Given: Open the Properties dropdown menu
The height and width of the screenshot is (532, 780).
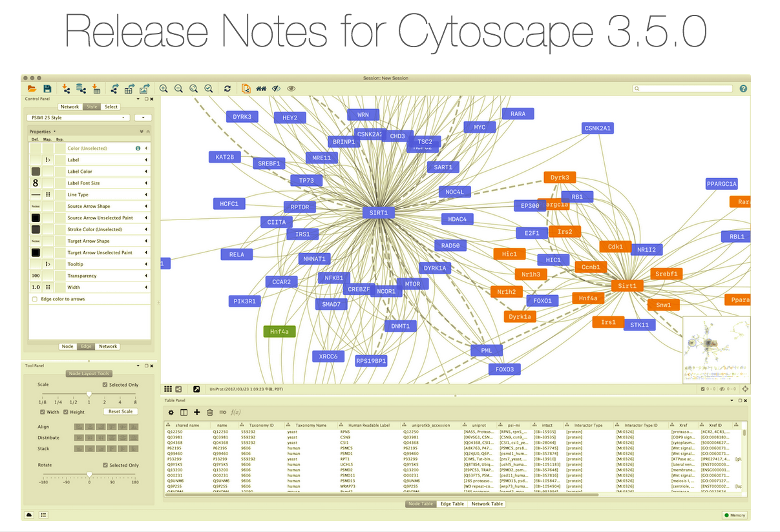Looking at the screenshot, I should coord(42,131).
